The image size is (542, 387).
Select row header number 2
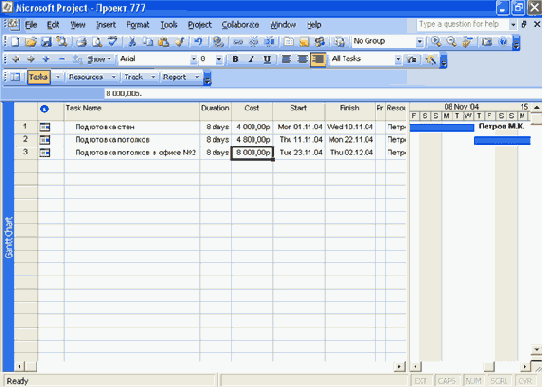(26, 139)
